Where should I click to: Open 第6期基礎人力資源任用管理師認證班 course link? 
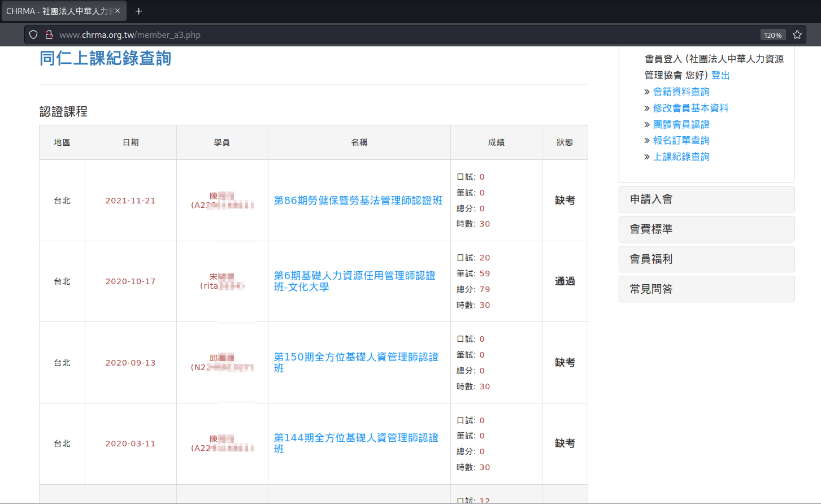pos(355,281)
